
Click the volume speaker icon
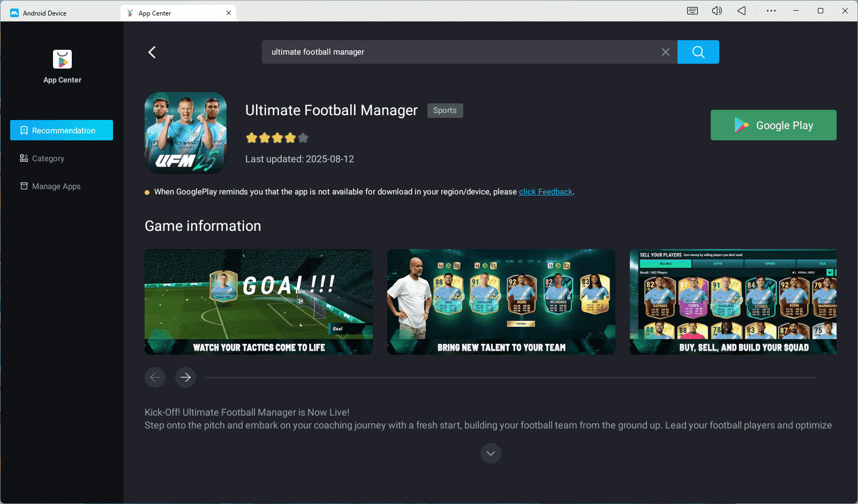[x=717, y=11]
